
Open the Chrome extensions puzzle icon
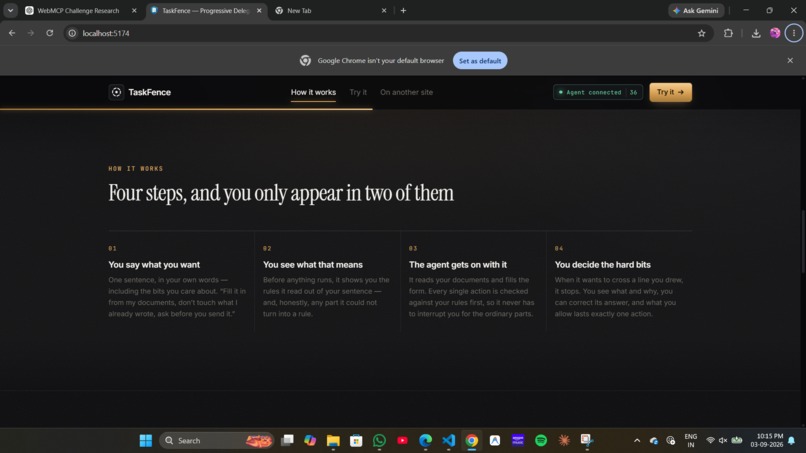point(728,33)
